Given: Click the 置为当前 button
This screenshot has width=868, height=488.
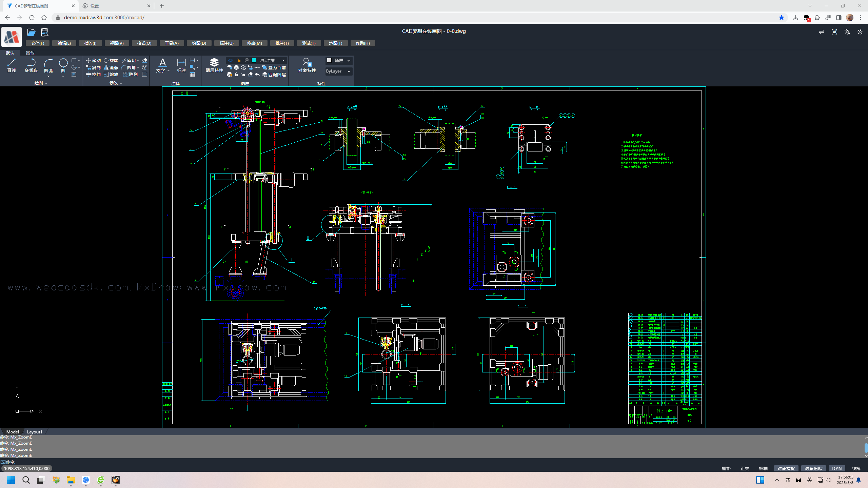Looking at the screenshot, I should click(x=274, y=67).
